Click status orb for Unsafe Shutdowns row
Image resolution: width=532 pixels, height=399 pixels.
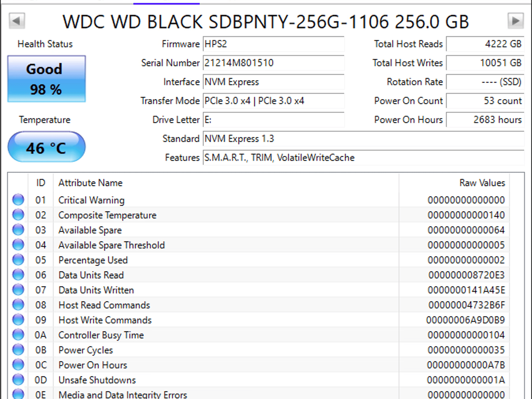pos(18,380)
